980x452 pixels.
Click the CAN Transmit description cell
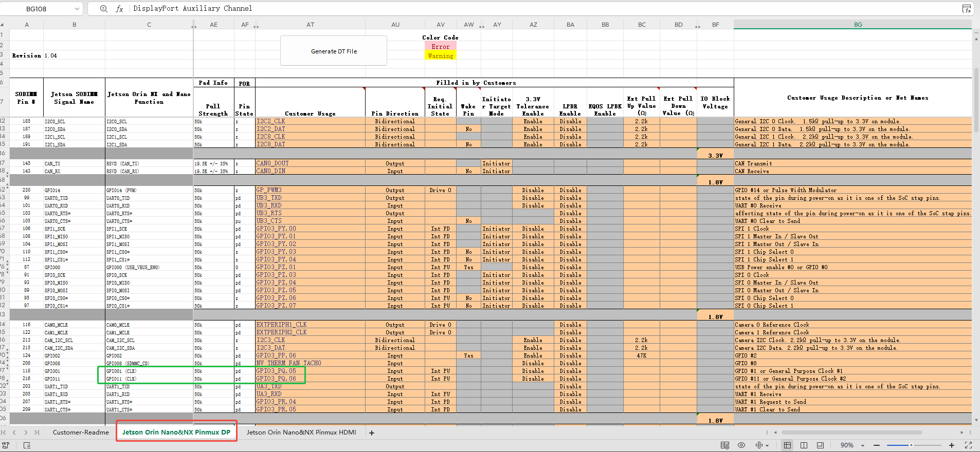coord(852,163)
